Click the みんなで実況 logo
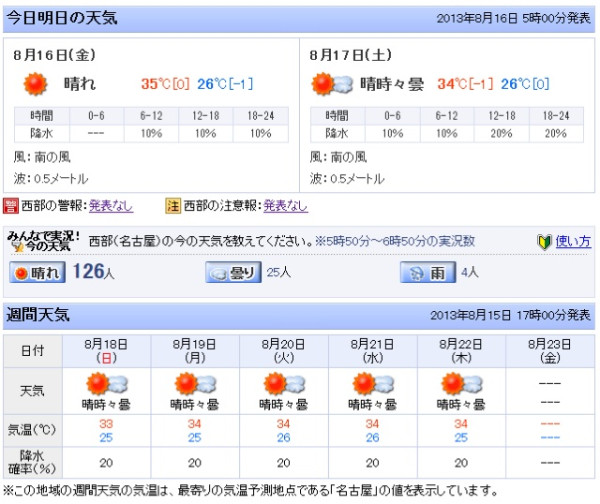Screen dimensions: 600x504 point(43,242)
